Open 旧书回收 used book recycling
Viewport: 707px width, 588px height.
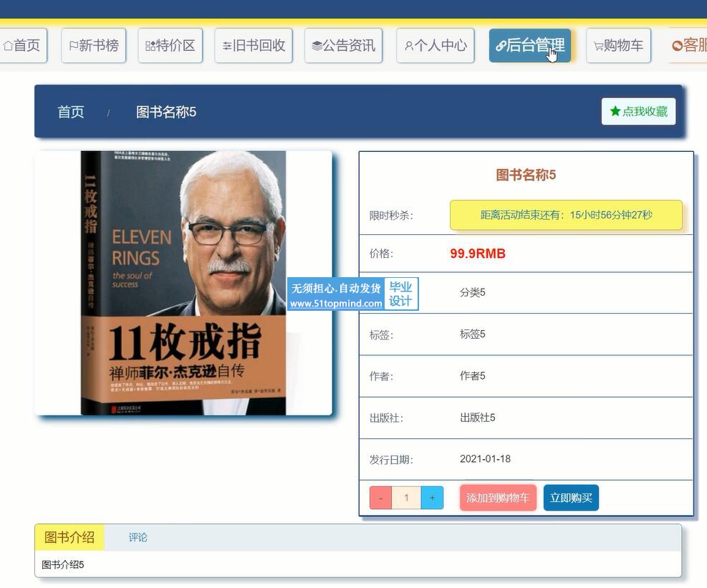pyautogui.click(x=254, y=45)
